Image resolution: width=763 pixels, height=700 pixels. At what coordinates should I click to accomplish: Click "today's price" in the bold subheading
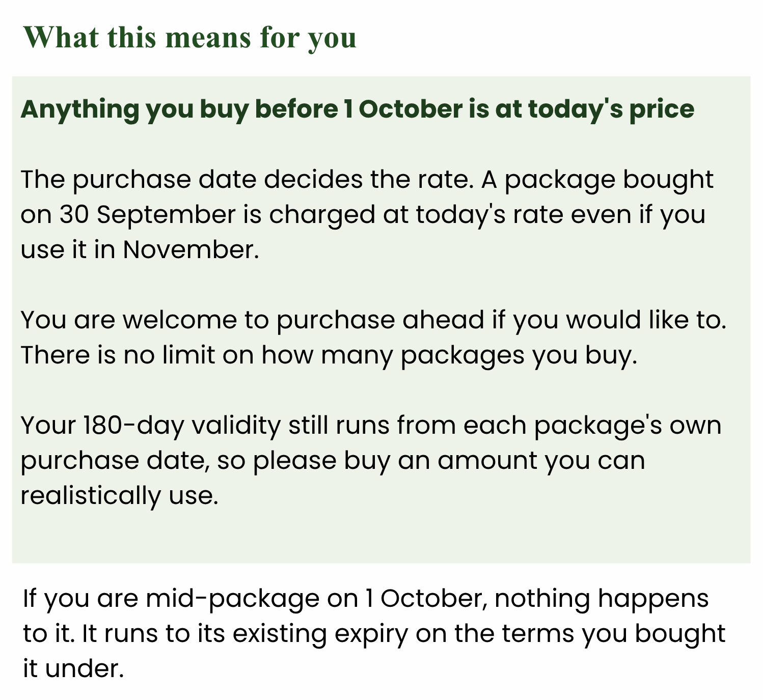click(x=611, y=109)
